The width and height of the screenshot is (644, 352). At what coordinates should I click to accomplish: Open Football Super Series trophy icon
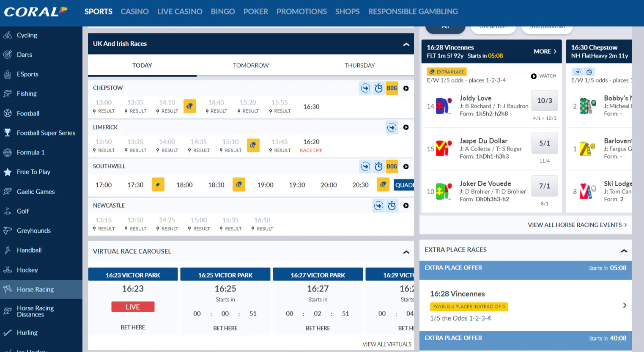8,133
